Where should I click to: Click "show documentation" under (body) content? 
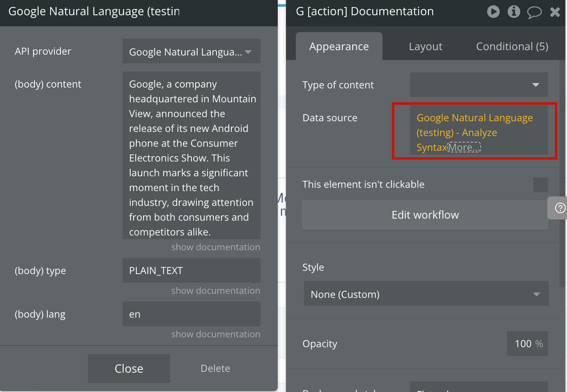(x=215, y=247)
